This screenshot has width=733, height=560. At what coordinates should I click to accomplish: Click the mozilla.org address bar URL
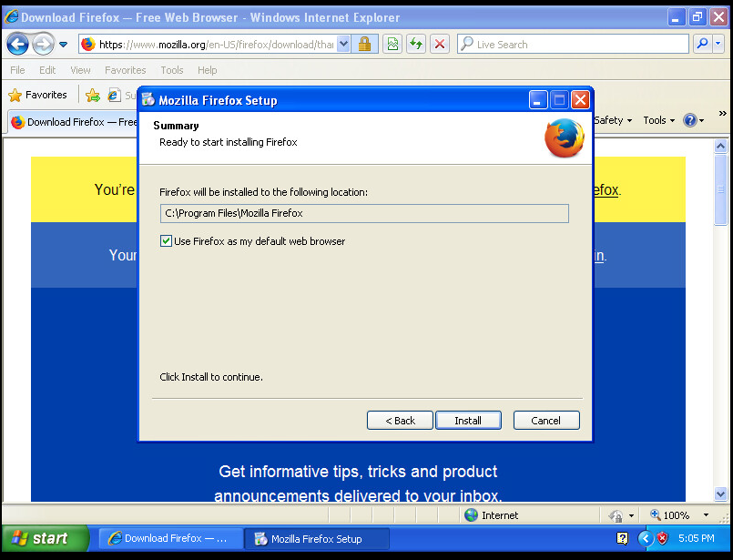click(x=216, y=45)
